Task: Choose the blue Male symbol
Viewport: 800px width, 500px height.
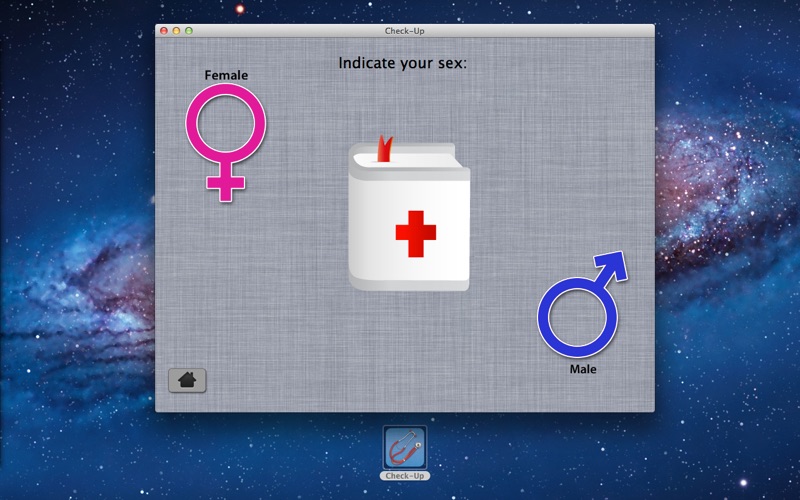Action: click(x=577, y=318)
